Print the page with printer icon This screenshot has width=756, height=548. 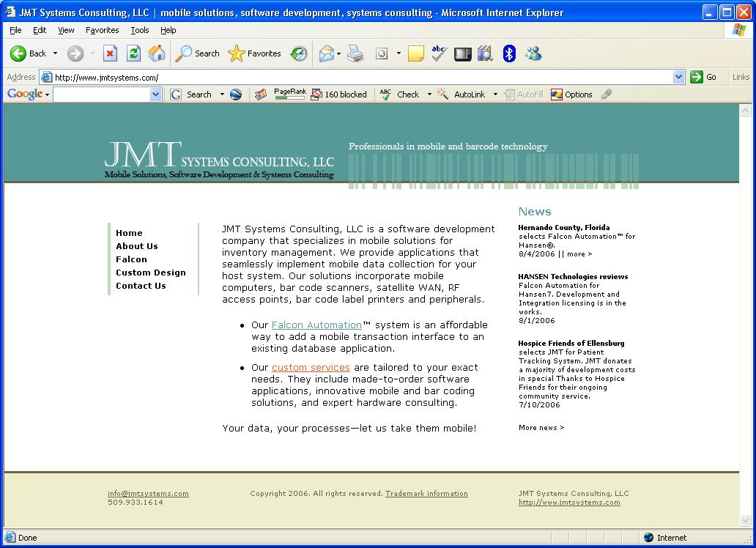(x=356, y=53)
